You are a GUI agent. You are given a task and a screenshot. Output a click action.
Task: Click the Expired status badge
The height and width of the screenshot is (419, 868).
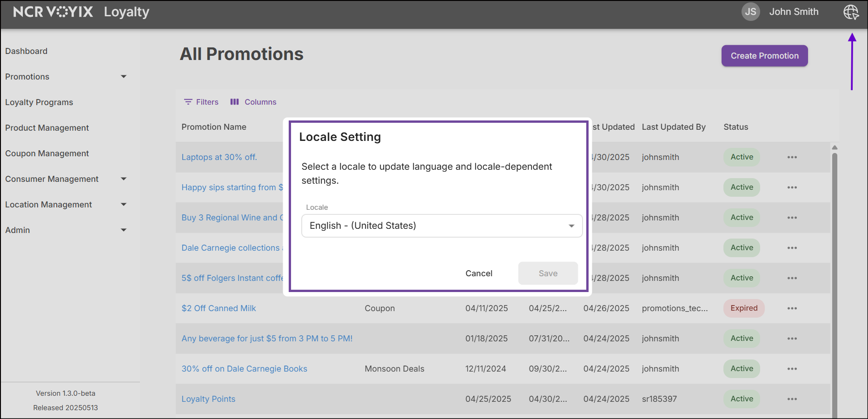tap(744, 308)
